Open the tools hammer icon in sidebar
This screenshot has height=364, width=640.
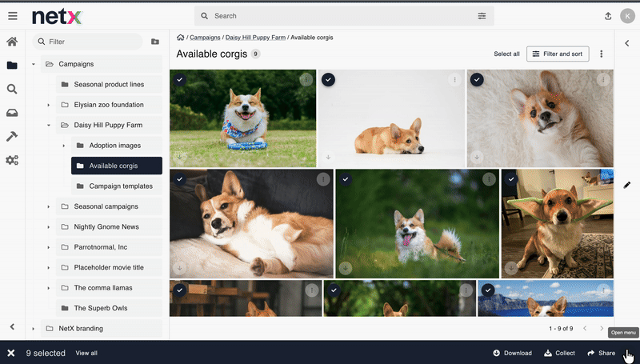[12, 137]
